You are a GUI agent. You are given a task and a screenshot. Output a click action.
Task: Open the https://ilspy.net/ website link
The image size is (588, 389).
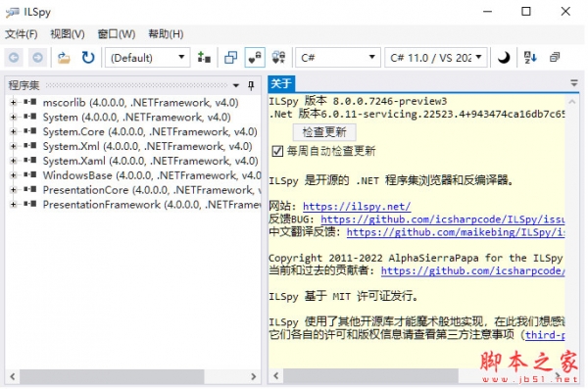(x=357, y=207)
